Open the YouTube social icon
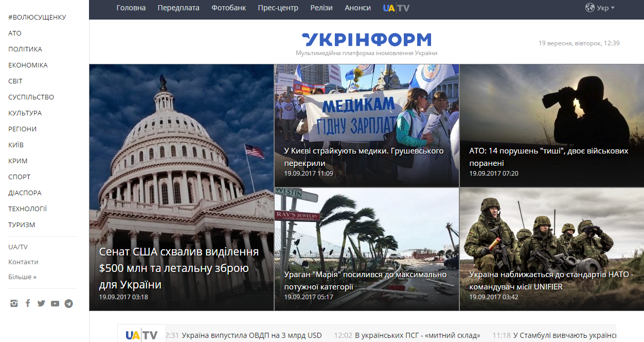644x342 pixels. [55, 303]
